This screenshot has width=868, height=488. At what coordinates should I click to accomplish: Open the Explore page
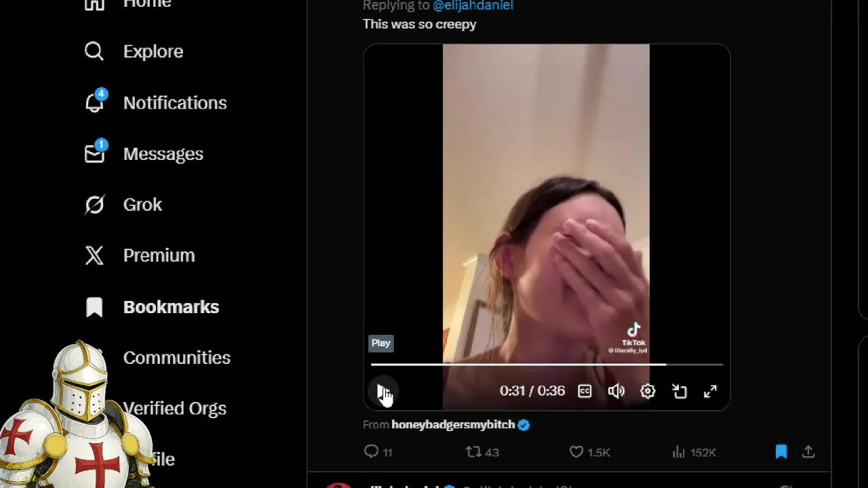[134, 52]
